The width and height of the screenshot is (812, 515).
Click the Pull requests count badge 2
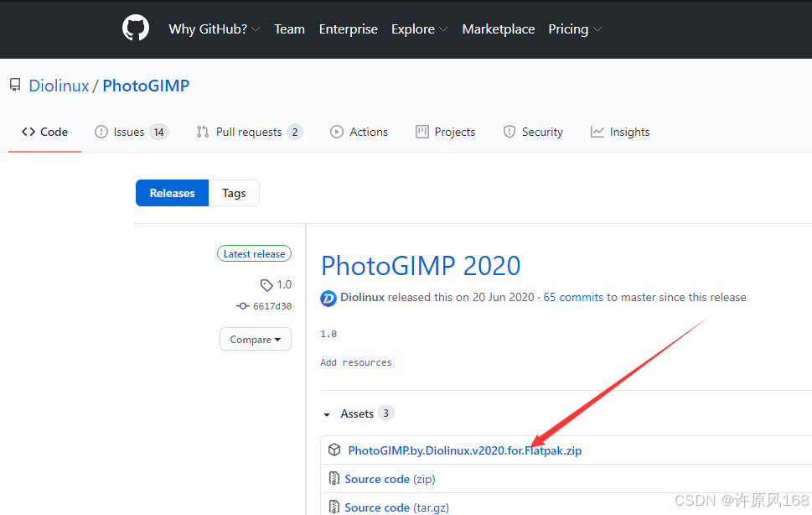point(295,133)
